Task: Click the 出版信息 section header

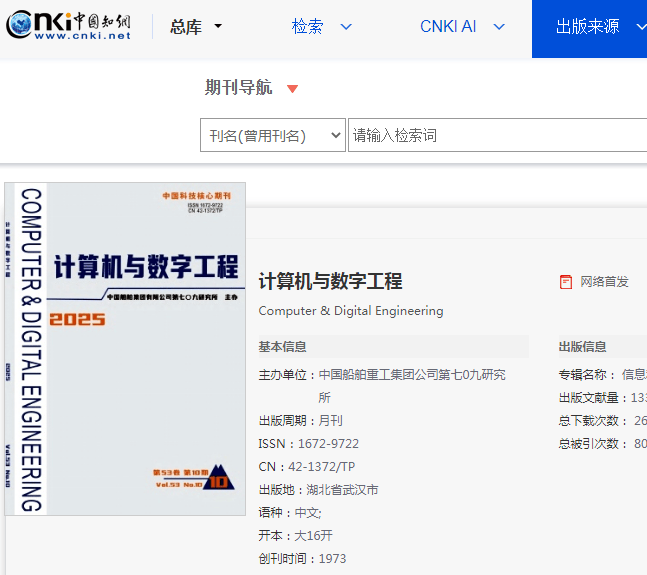Action: [582, 347]
